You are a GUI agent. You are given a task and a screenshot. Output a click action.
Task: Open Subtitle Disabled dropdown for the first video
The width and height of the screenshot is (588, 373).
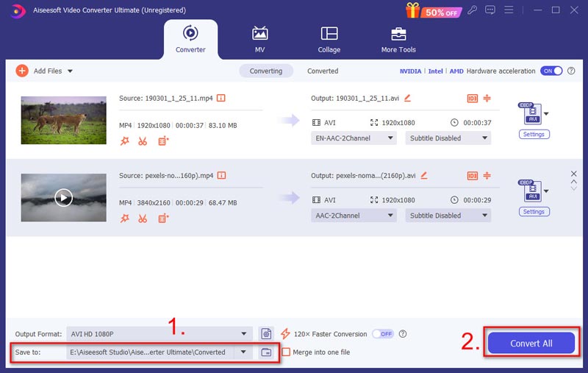448,138
